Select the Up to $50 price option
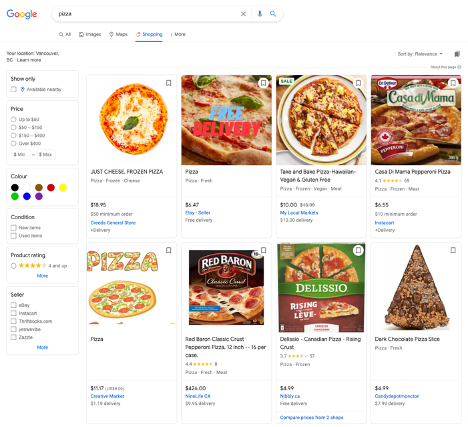Image resolution: width=468 pixels, height=427 pixels. [x=13, y=119]
